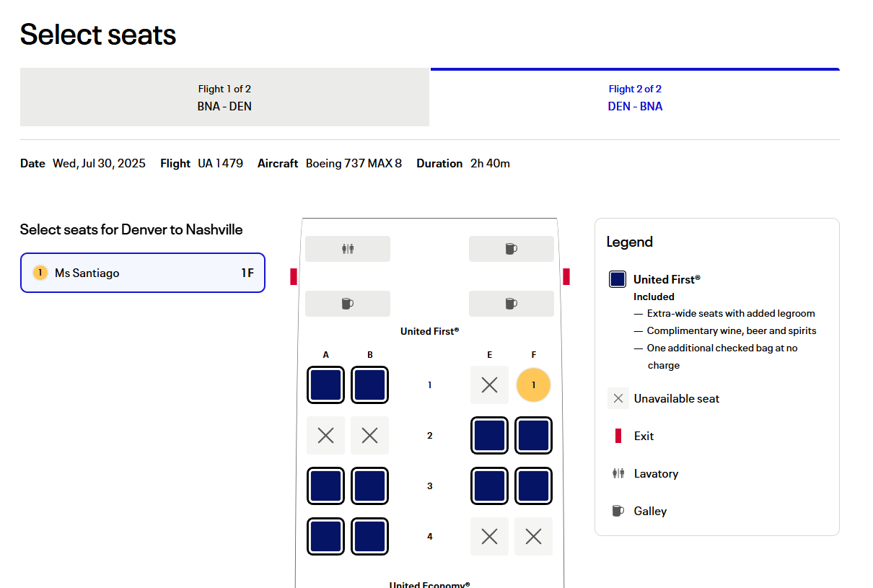The height and width of the screenshot is (588, 873).
Task: Click the left-side red exit marker on the cabin
Action: [x=294, y=276]
